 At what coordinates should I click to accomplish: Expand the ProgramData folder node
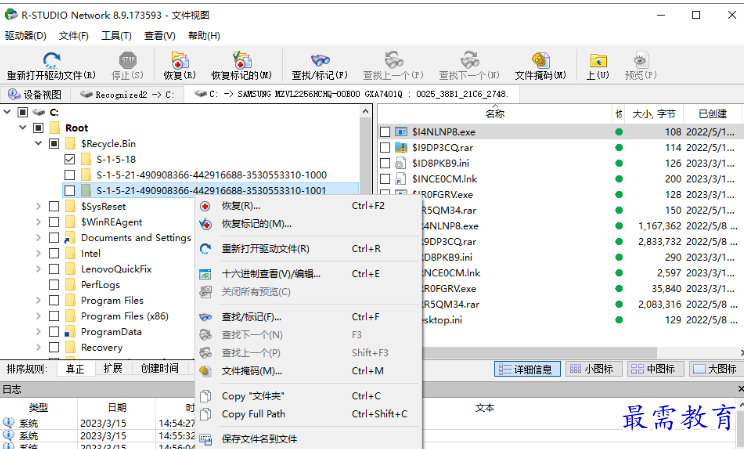[x=38, y=331]
